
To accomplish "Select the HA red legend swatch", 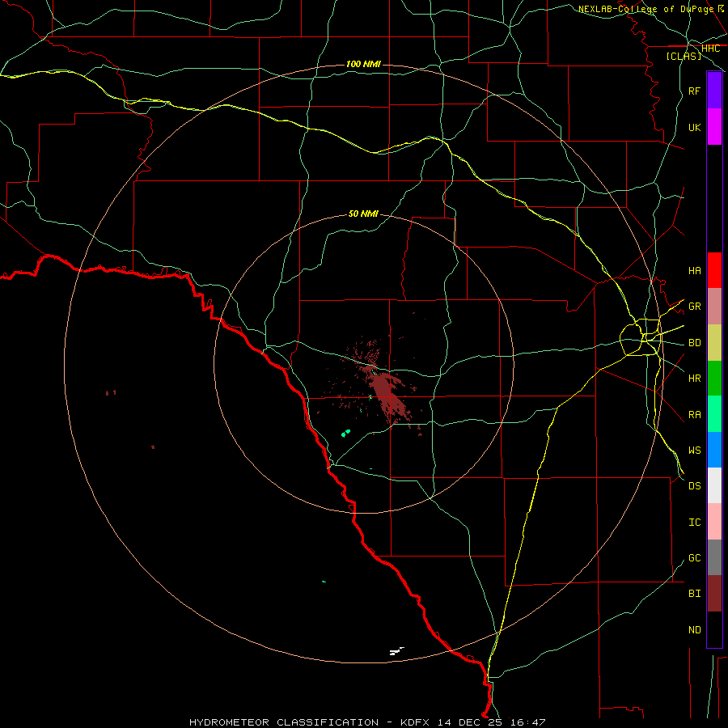I will (714, 270).
